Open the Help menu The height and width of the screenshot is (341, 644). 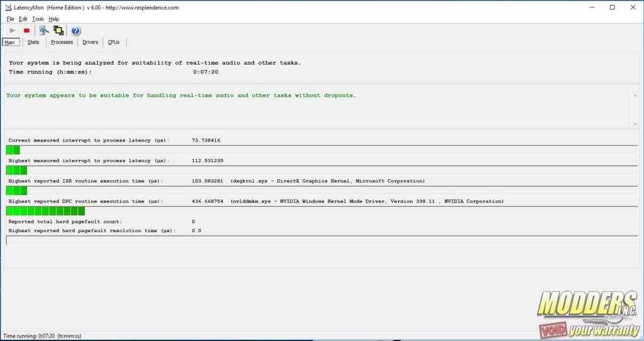(x=54, y=19)
